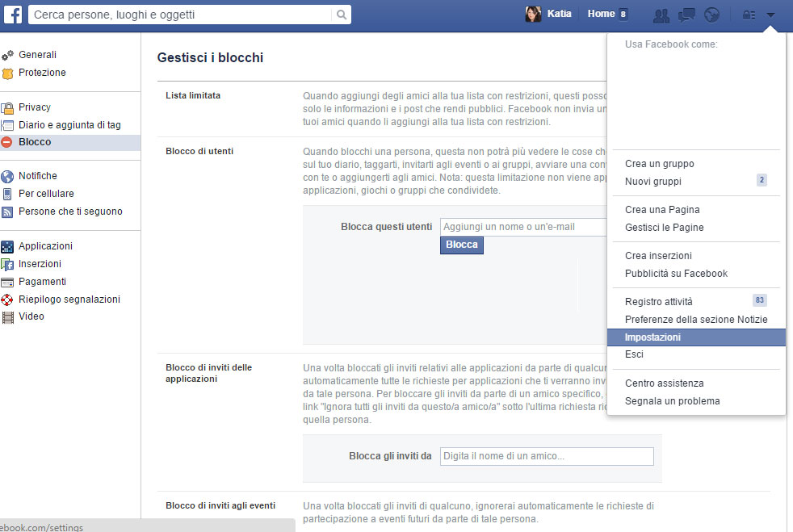Open Registro attività from menu
Viewport: 793px width, 532px height.
tap(658, 302)
